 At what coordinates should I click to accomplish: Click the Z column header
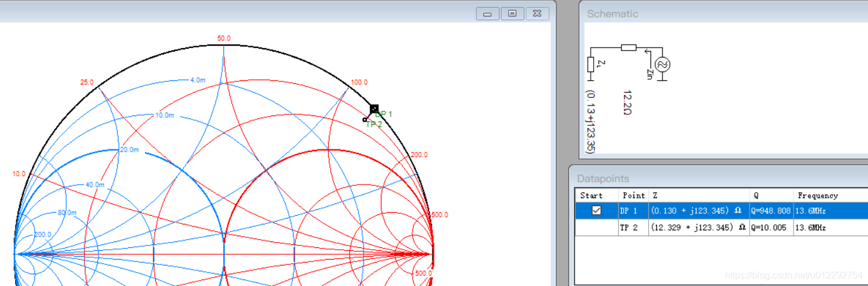(698, 195)
